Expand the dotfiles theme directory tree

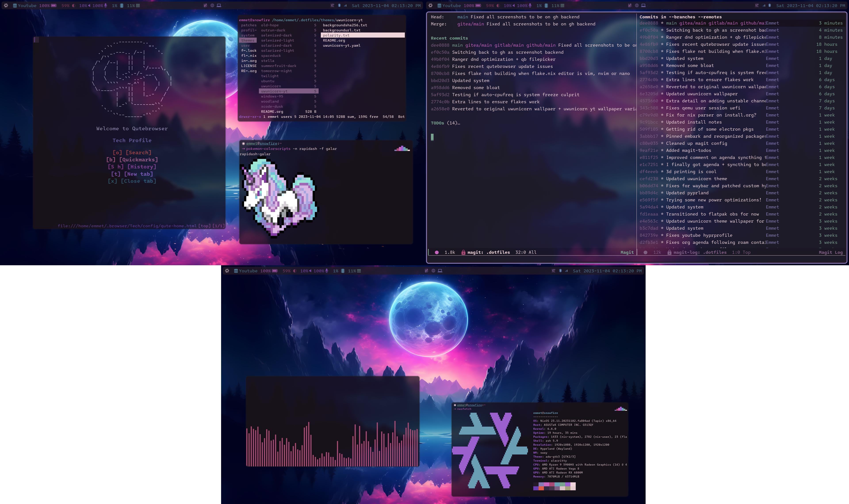point(248,40)
